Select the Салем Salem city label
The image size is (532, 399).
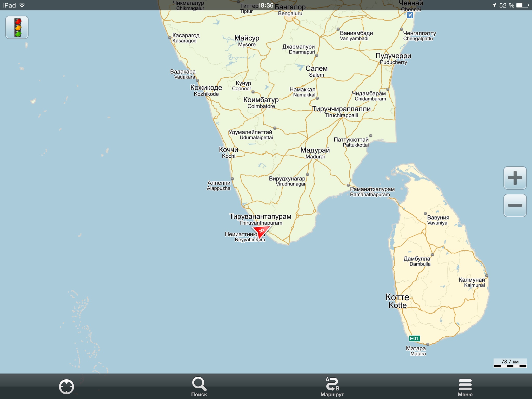tap(316, 71)
